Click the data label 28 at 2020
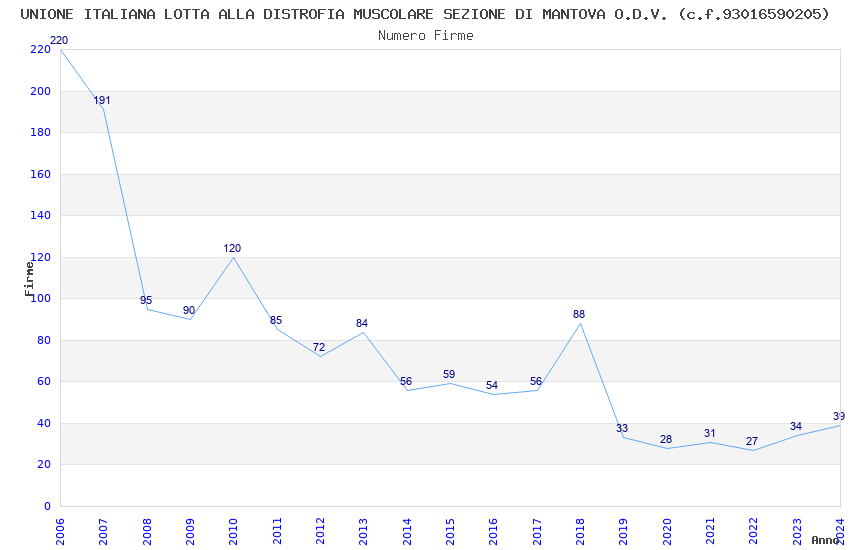This screenshot has width=850, height=550. (666, 439)
